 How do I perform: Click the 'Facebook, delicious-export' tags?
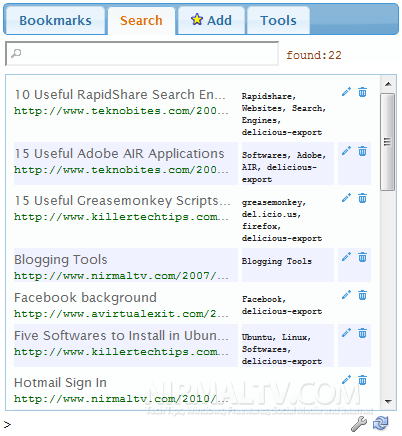(282, 305)
